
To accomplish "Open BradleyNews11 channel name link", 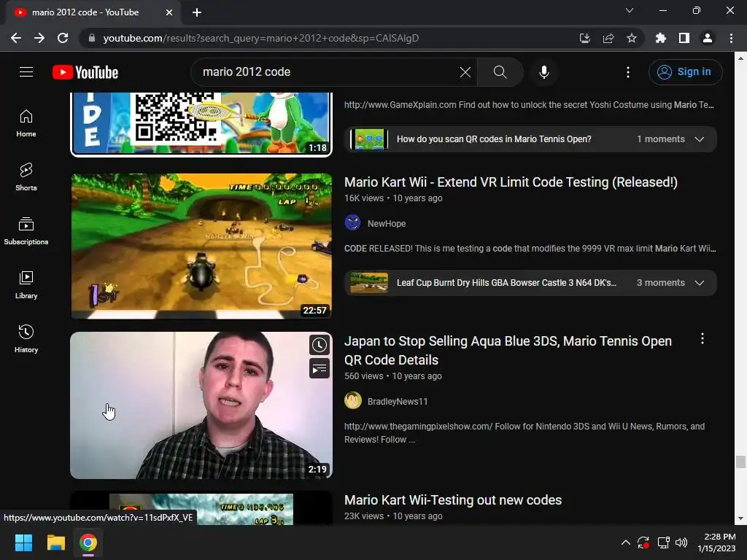I will (x=398, y=402).
